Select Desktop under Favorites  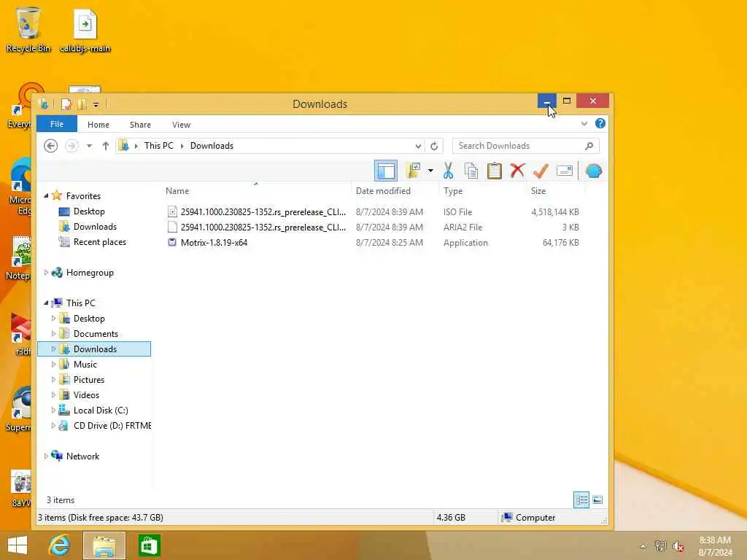coord(88,211)
